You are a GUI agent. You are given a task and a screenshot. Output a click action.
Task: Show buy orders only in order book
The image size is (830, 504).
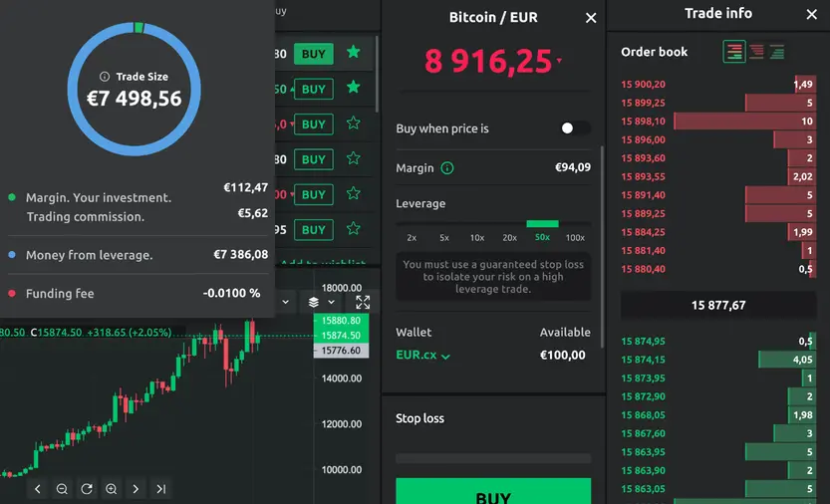pos(777,52)
